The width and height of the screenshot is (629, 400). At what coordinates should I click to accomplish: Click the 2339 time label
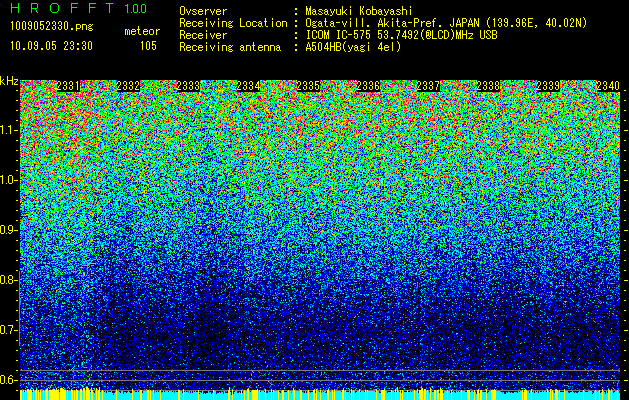point(548,85)
